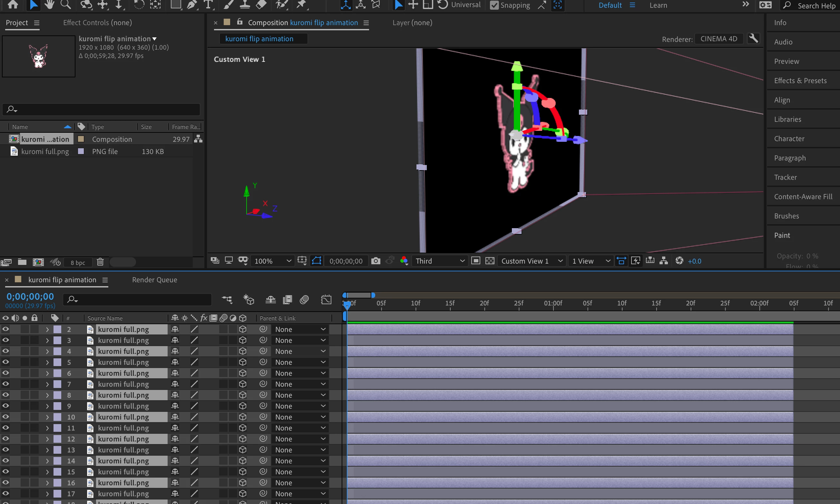Viewport: 840px width, 504px height.
Task: Hide layer 2 with eye icon
Action: pos(5,329)
